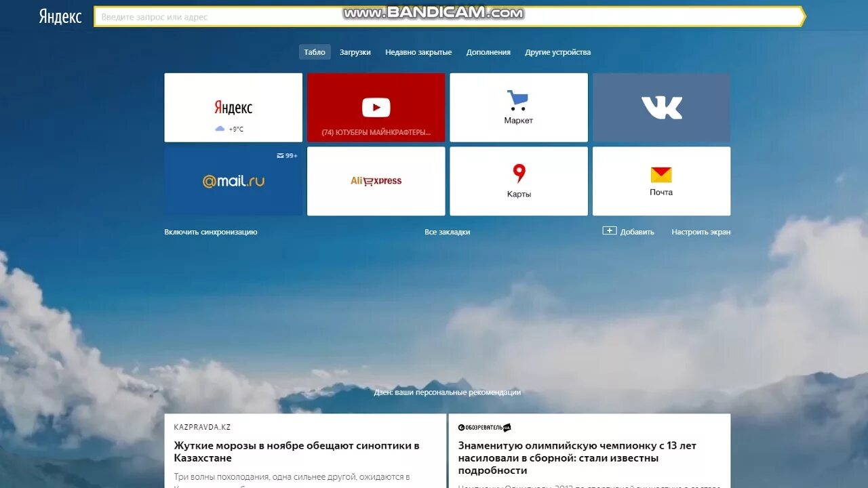Image resolution: width=868 pixels, height=488 pixels.
Task: Focus the search and address input field
Action: 448,17
